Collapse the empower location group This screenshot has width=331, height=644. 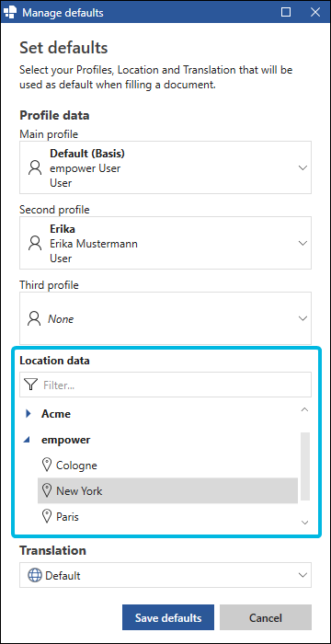[x=28, y=440]
